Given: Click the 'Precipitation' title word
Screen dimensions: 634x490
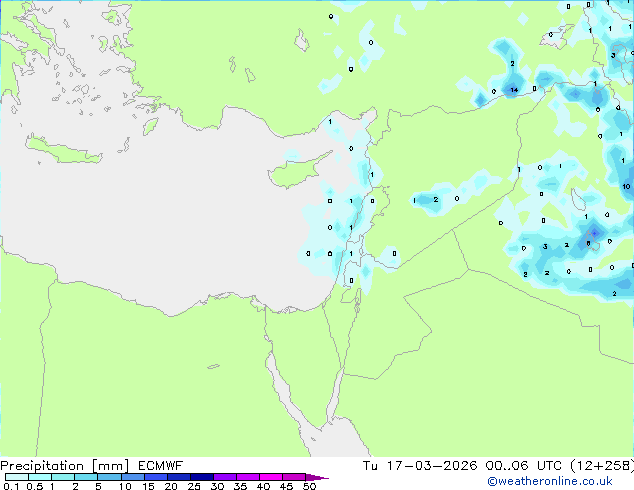Looking at the screenshot, I should click(42, 466).
